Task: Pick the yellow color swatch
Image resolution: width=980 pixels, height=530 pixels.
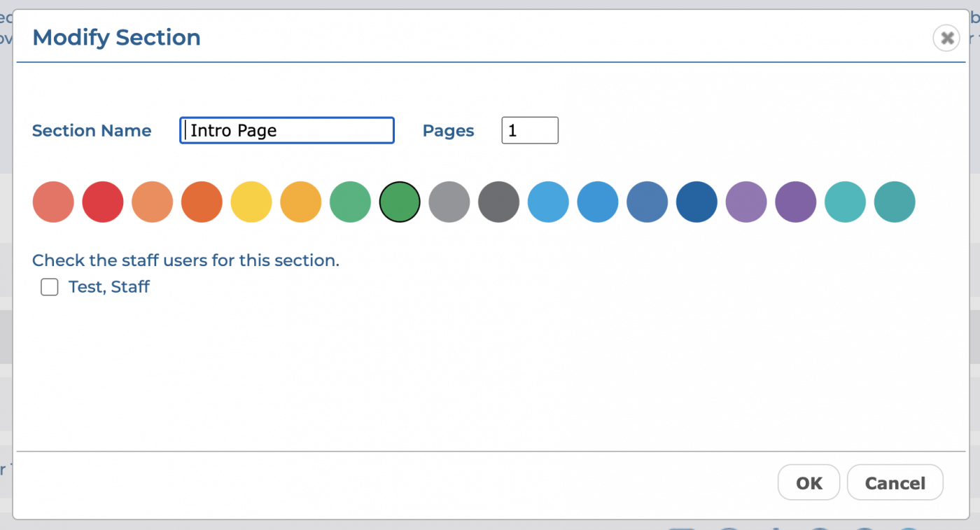Action: coord(251,202)
